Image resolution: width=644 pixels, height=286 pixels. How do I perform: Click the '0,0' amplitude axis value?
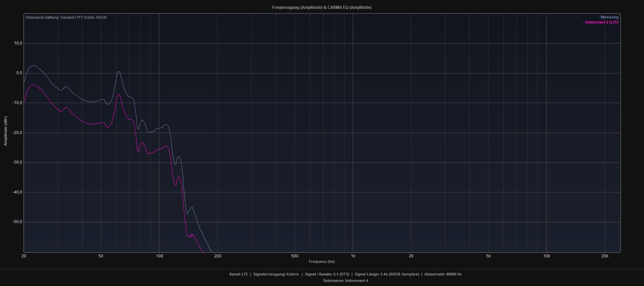tap(19, 73)
